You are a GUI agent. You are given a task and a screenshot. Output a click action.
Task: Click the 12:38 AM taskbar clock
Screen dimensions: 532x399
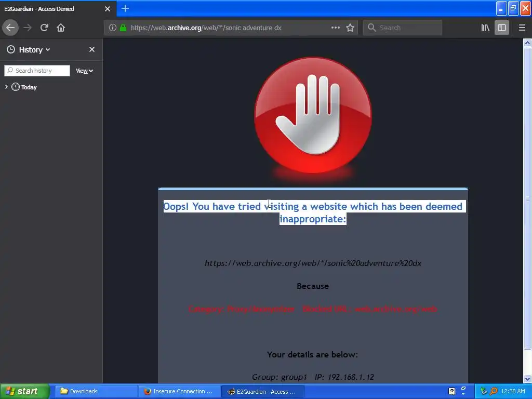click(x=513, y=391)
